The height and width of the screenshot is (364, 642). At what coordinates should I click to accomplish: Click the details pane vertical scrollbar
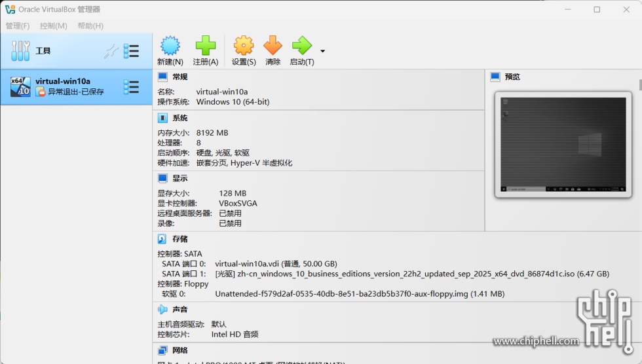[640, 85]
